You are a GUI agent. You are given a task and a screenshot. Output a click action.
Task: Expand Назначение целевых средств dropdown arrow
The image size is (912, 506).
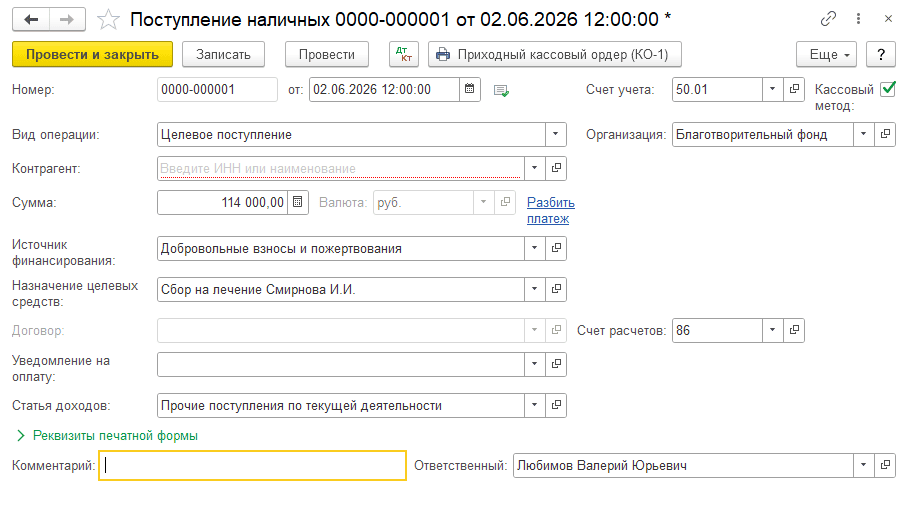pos(535,289)
